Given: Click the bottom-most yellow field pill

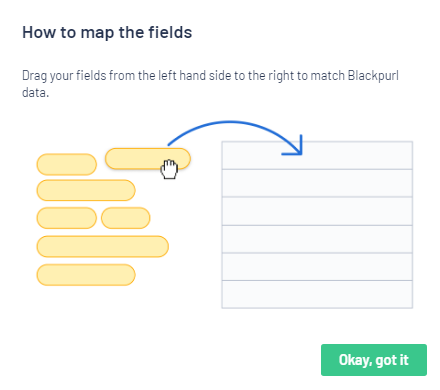Looking at the screenshot, I should tap(86, 275).
